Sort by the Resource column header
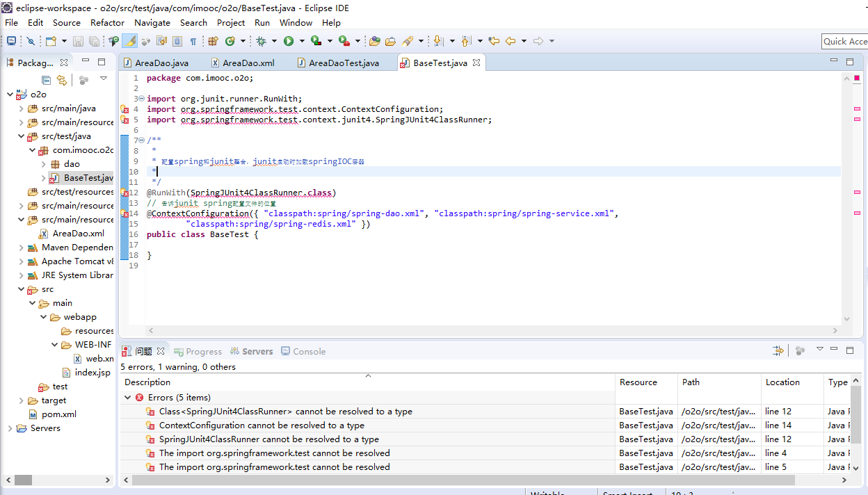Viewport: 868px width, 495px height. tap(638, 382)
